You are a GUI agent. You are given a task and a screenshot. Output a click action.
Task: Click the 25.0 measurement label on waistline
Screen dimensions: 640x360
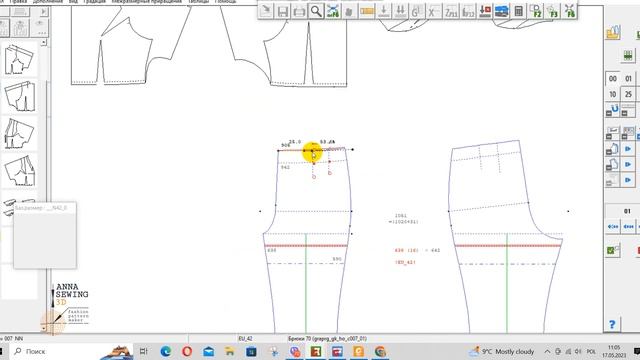[295, 142]
